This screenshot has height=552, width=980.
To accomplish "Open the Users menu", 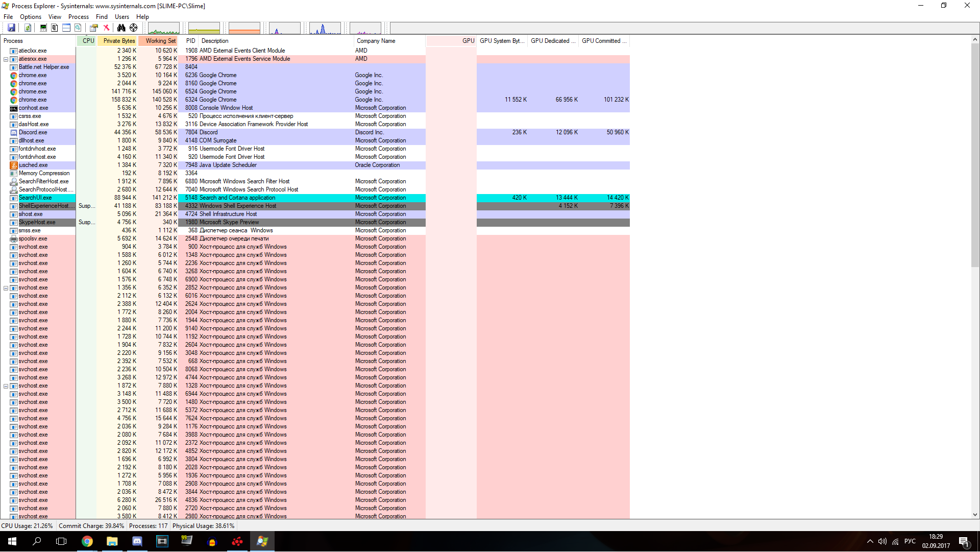I will (122, 17).
